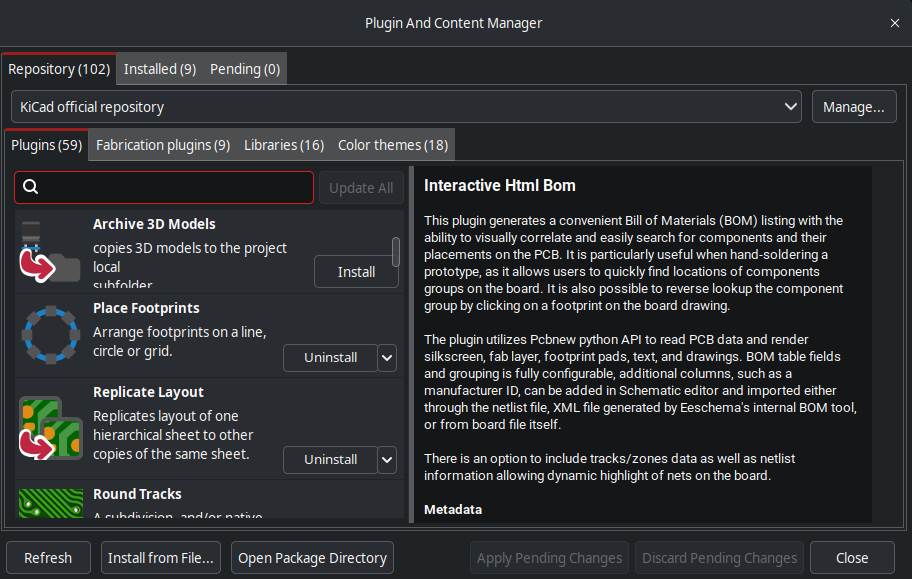Uninstall the Place Footprints plugin
Viewport: 912px width, 579px height.
(330, 357)
